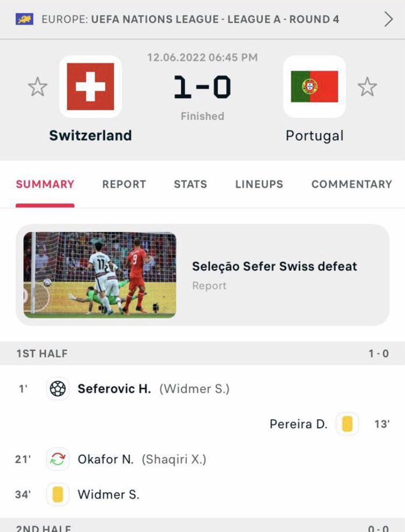This screenshot has height=532, width=405.
Task: Tap the Portugal flag logo
Action: tap(314, 86)
